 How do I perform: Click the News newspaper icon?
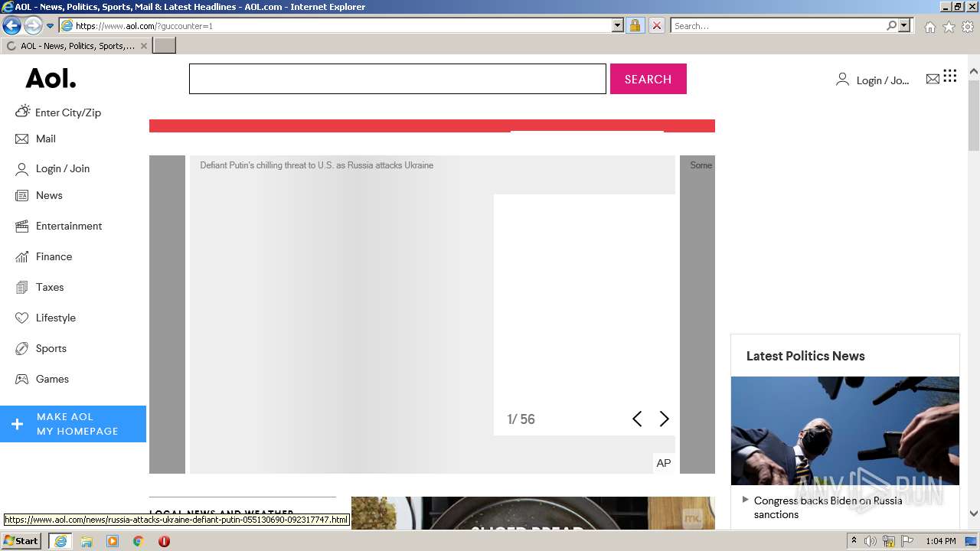pos(21,196)
